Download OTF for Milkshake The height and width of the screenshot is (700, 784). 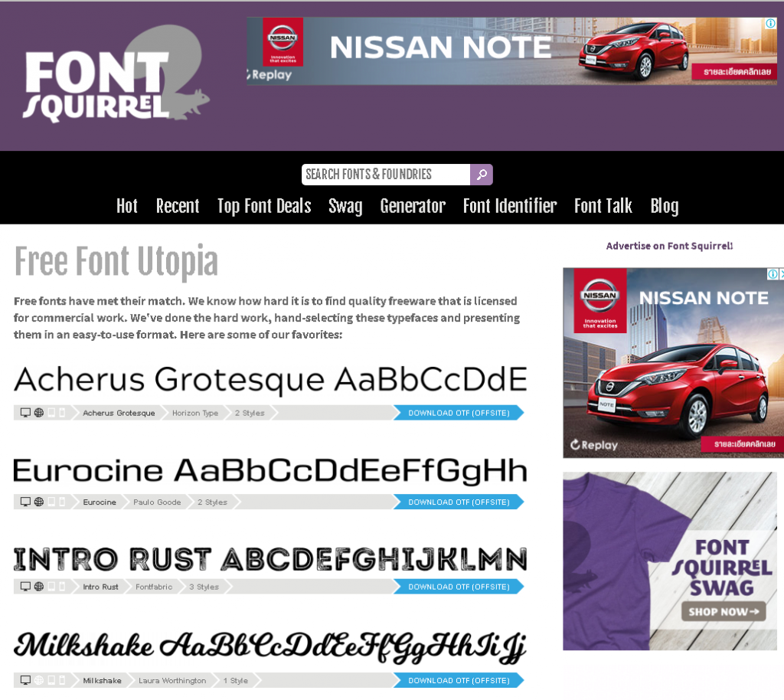coord(459,680)
